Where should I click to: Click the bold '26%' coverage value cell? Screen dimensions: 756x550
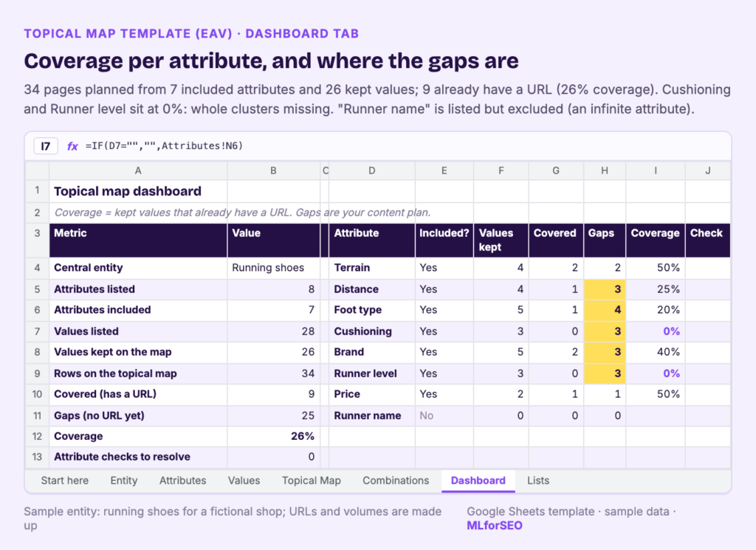click(x=273, y=436)
